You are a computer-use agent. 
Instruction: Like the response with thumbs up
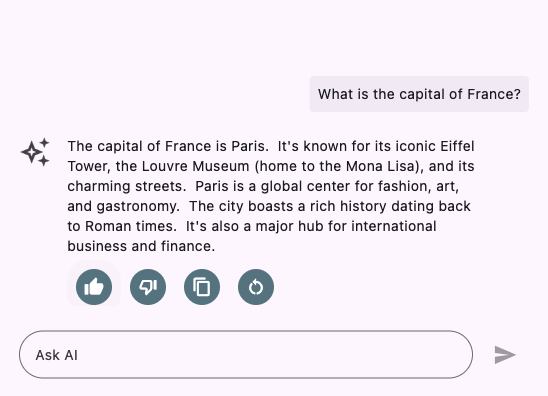pos(94,287)
